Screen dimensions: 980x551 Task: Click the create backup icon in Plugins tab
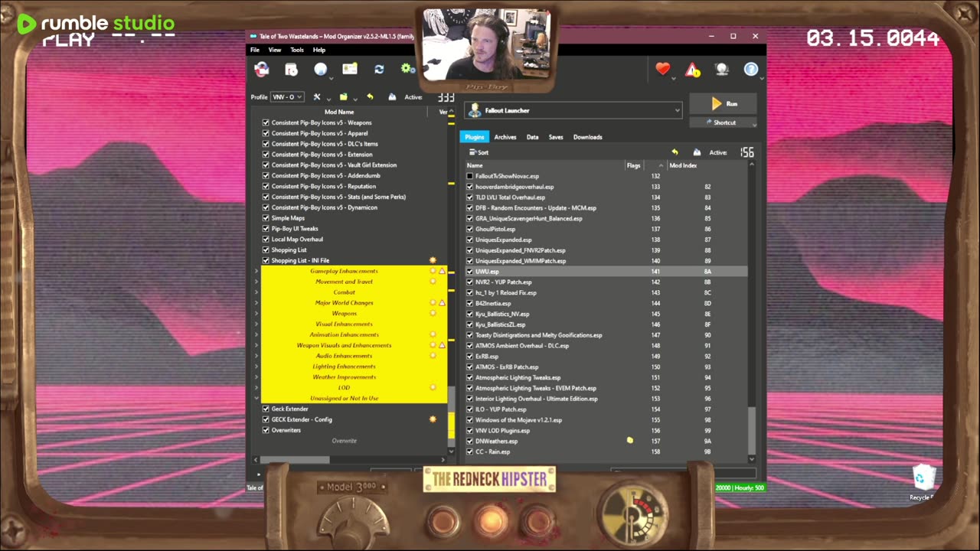click(x=697, y=152)
